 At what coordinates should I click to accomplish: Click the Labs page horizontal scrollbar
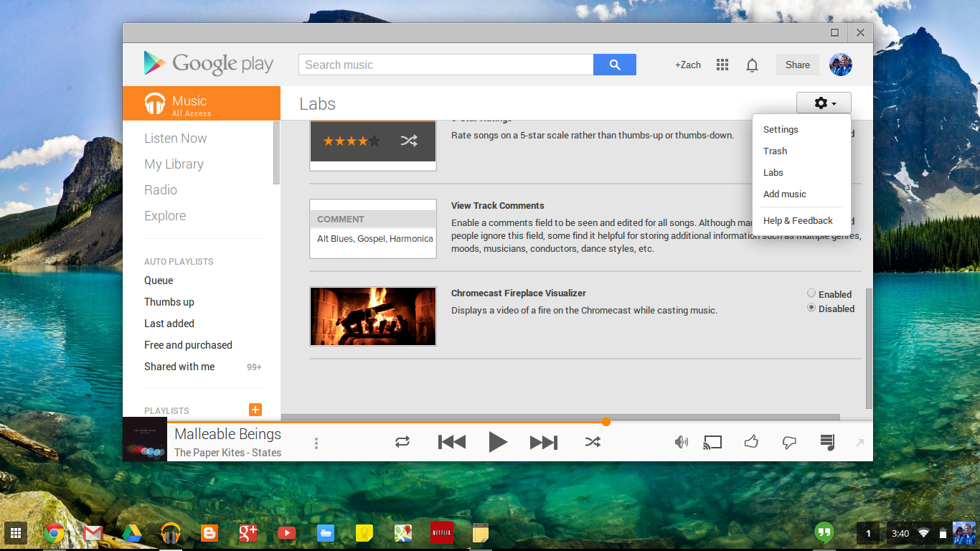[x=560, y=417]
